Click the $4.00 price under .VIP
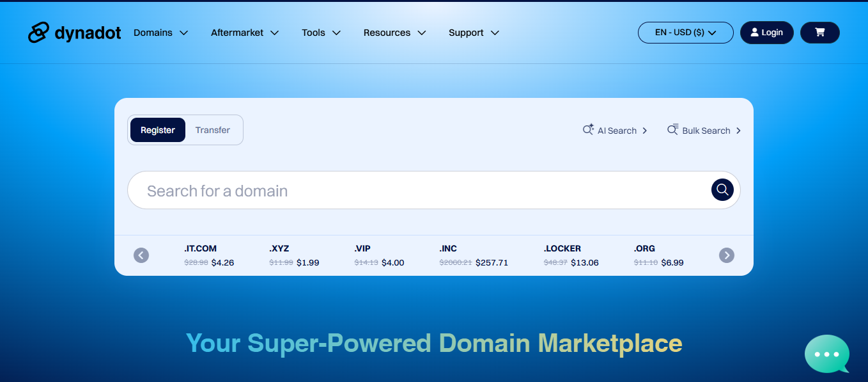This screenshot has width=868, height=382. pyautogui.click(x=392, y=262)
